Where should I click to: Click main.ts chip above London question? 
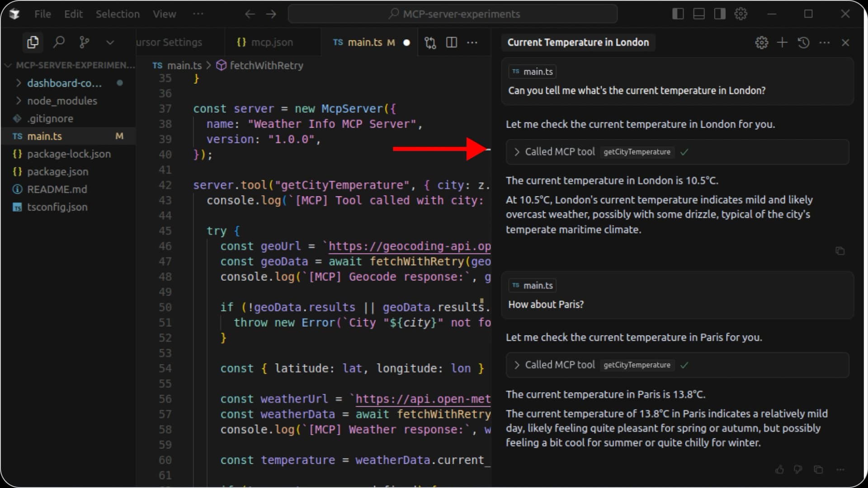(533, 71)
